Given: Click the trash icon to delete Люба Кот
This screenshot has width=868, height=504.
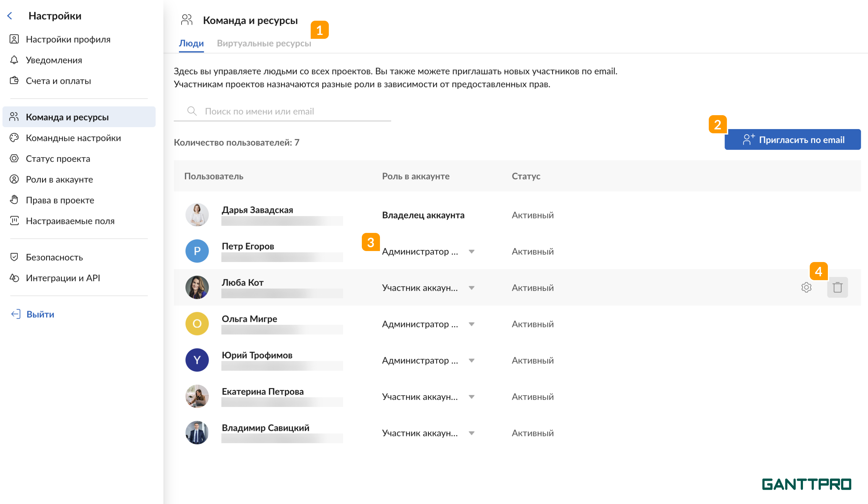Looking at the screenshot, I should (x=837, y=287).
